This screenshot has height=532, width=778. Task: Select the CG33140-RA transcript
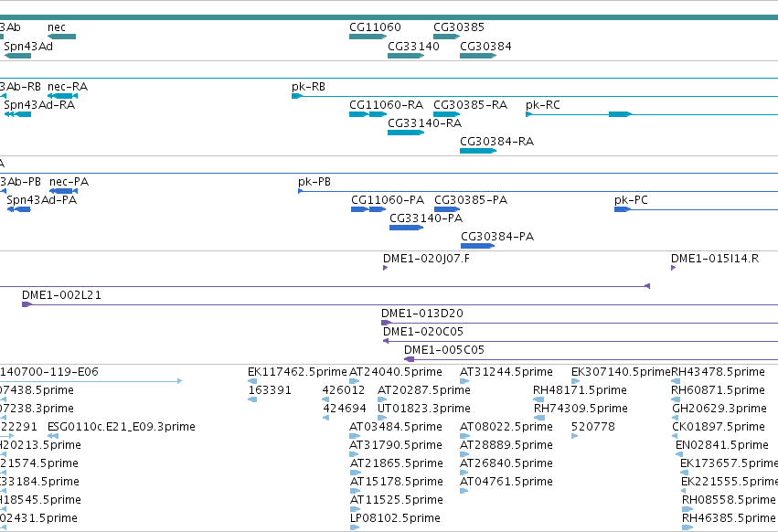[x=406, y=133]
